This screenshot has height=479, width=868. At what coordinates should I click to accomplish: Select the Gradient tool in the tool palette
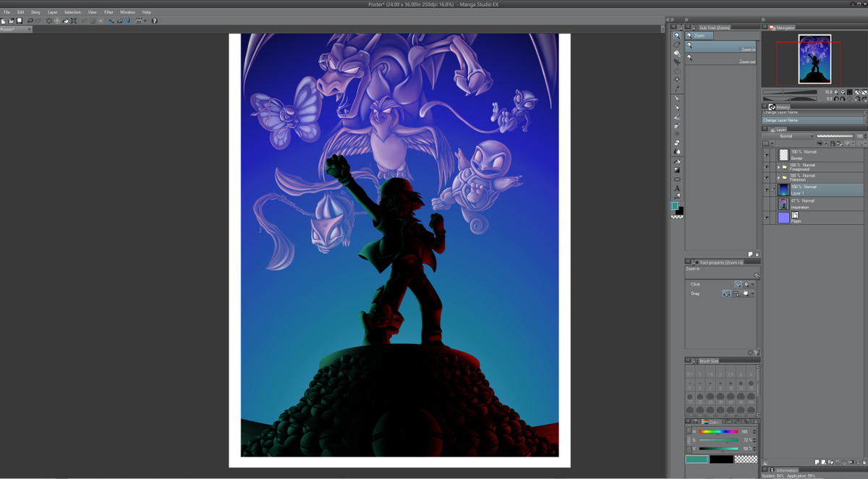(676, 170)
